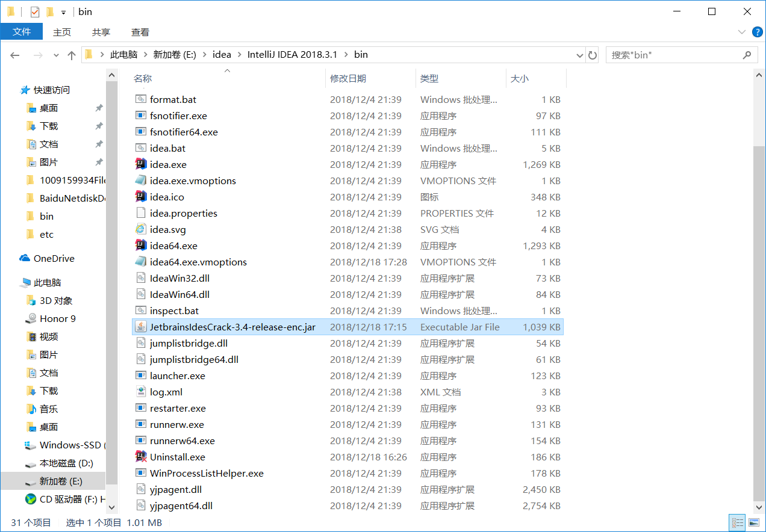Sort files by 修改日期 column header
Screen dimensions: 766x532
[x=348, y=78]
